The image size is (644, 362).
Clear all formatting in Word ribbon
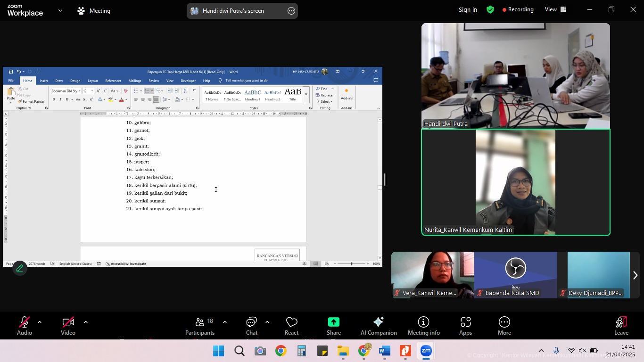[125, 91]
